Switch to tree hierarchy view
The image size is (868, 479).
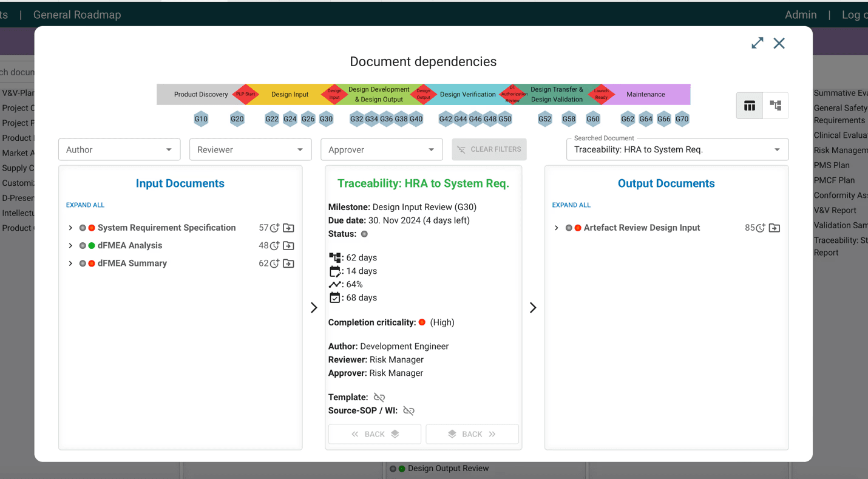775,106
